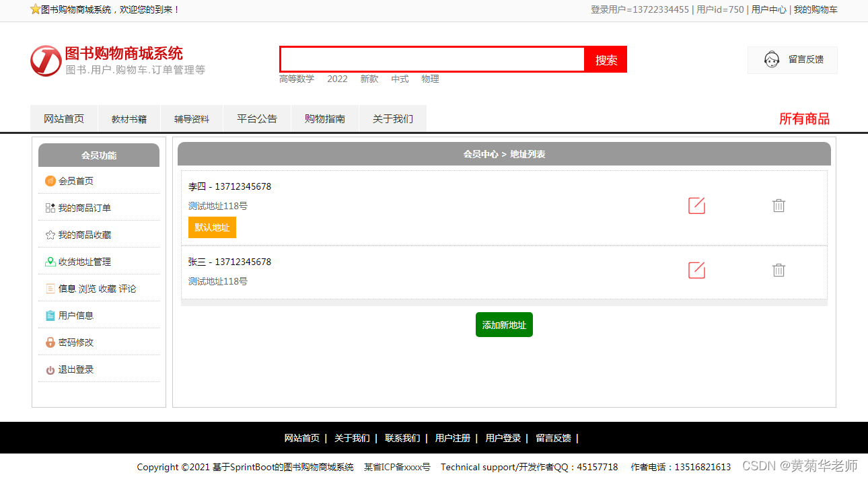Click the 新款 hot keyword
The height and width of the screenshot is (479, 868).
point(369,79)
